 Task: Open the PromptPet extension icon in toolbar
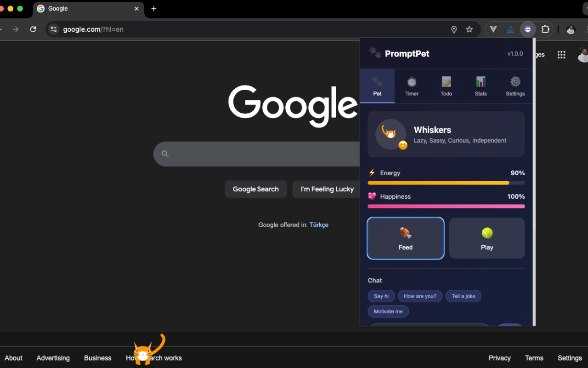528,29
